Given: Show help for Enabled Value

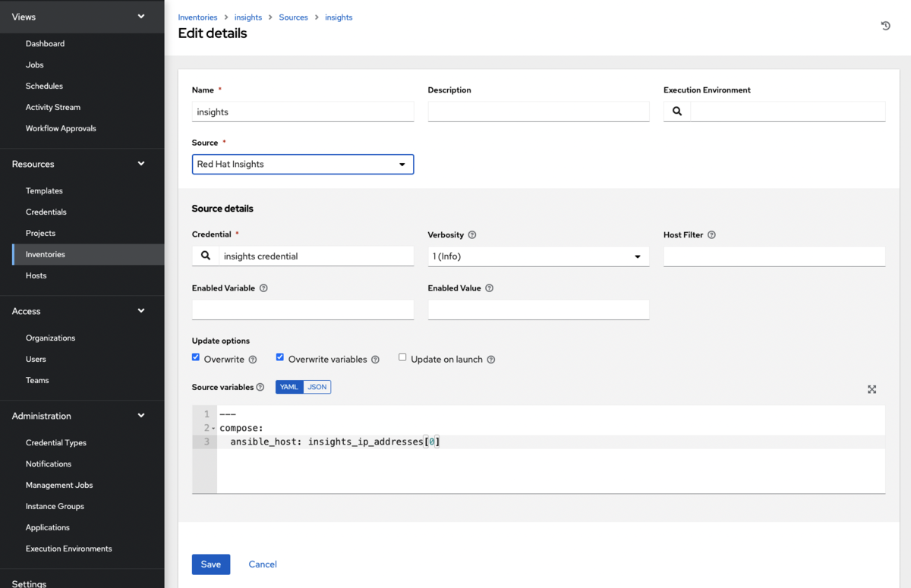Looking at the screenshot, I should point(489,288).
